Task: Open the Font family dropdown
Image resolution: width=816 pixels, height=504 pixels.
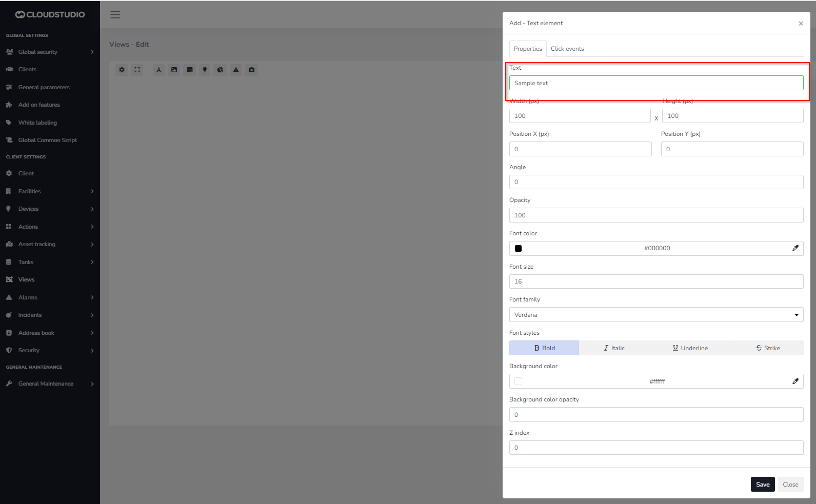Action: click(x=656, y=315)
